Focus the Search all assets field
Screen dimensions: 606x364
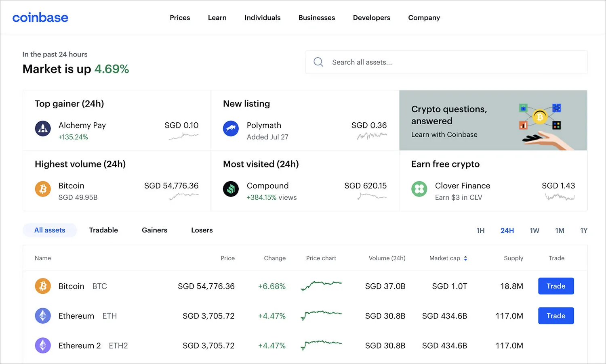tap(446, 62)
